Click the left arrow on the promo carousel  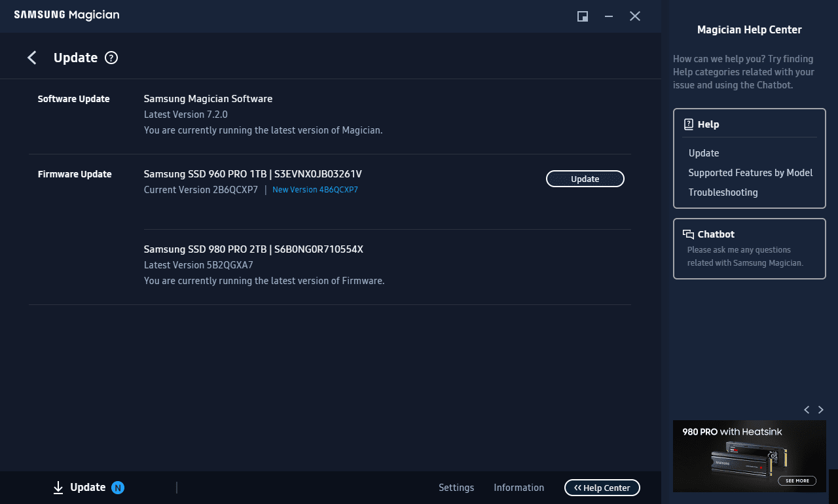pyautogui.click(x=807, y=410)
